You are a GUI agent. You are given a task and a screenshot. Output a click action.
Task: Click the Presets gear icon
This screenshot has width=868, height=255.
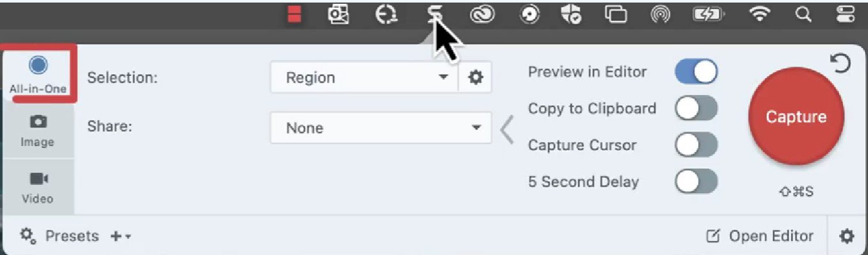[27, 236]
